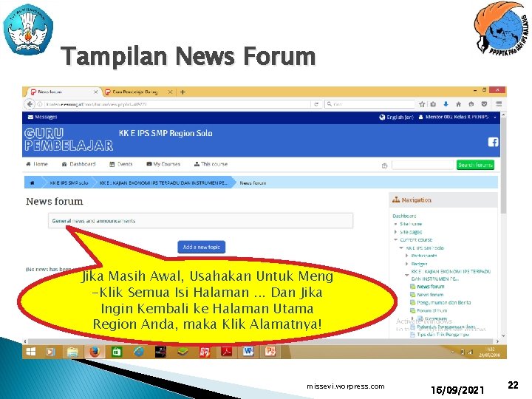
Task: Open Dashboard in the site menu
Action: (79, 164)
